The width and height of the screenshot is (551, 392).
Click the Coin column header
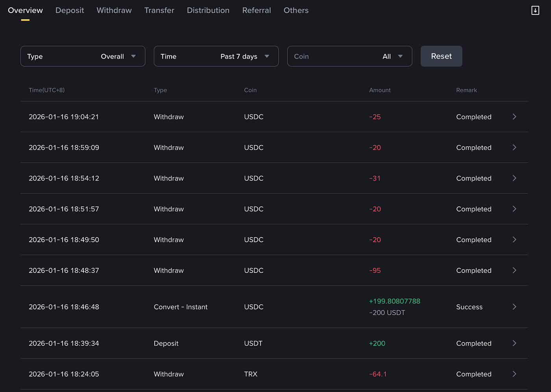click(x=250, y=90)
